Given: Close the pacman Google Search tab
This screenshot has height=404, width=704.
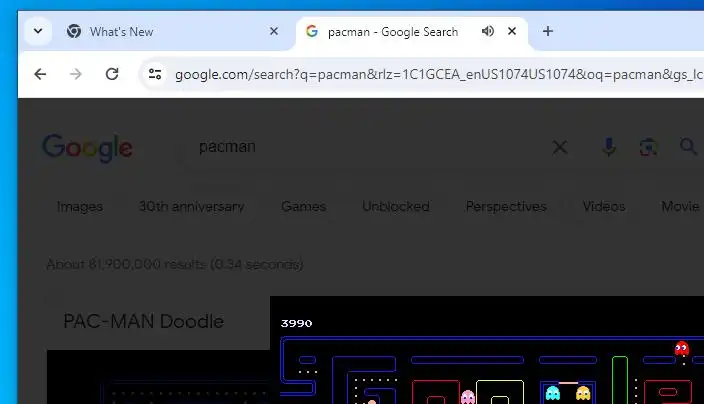Looking at the screenshot, I should [x=512, y=31].
